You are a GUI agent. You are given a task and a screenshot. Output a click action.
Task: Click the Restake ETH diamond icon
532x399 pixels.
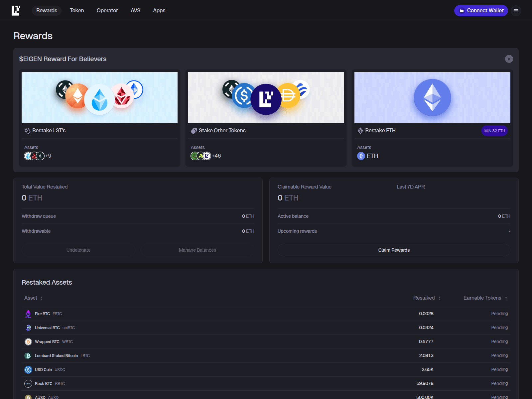(x=360, y=131)
